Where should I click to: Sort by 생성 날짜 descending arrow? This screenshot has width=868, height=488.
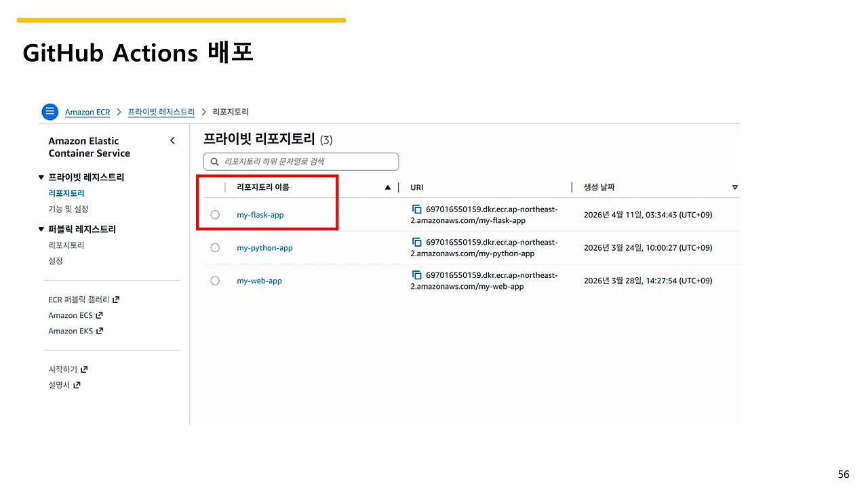click(x=735, y=188)
